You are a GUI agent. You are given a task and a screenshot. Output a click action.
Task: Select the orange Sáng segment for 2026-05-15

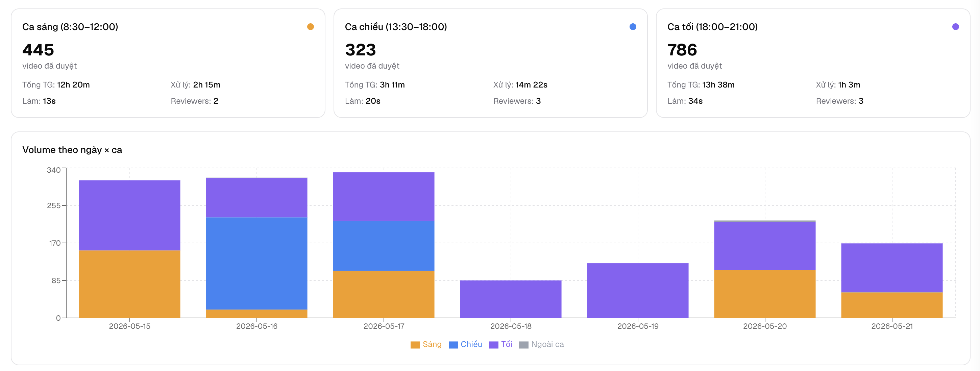tap(129, 284)
